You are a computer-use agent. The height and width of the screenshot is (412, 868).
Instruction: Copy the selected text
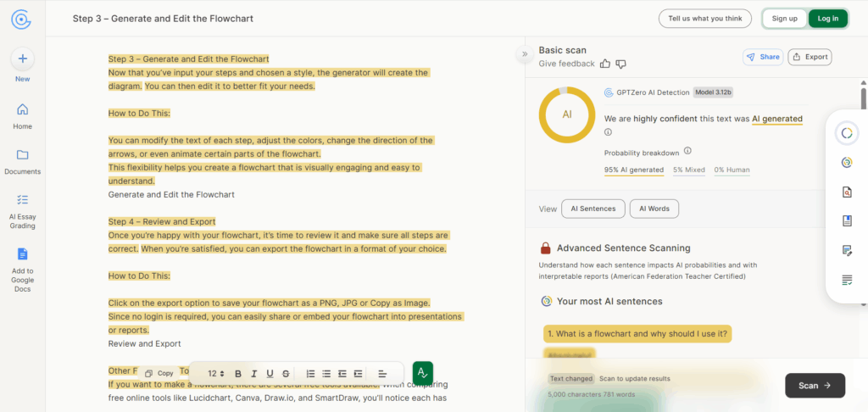pos(159,373)
